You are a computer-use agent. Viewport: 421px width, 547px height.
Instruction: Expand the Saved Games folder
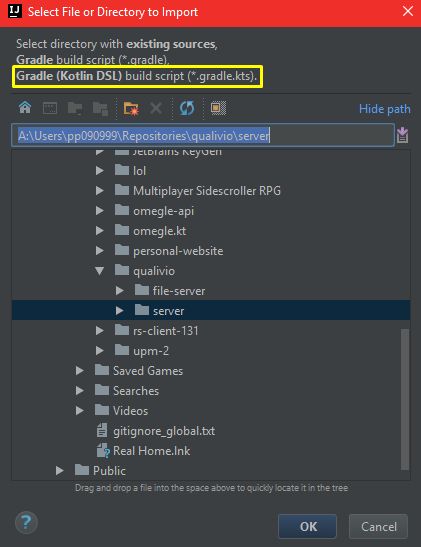point(80,370)
